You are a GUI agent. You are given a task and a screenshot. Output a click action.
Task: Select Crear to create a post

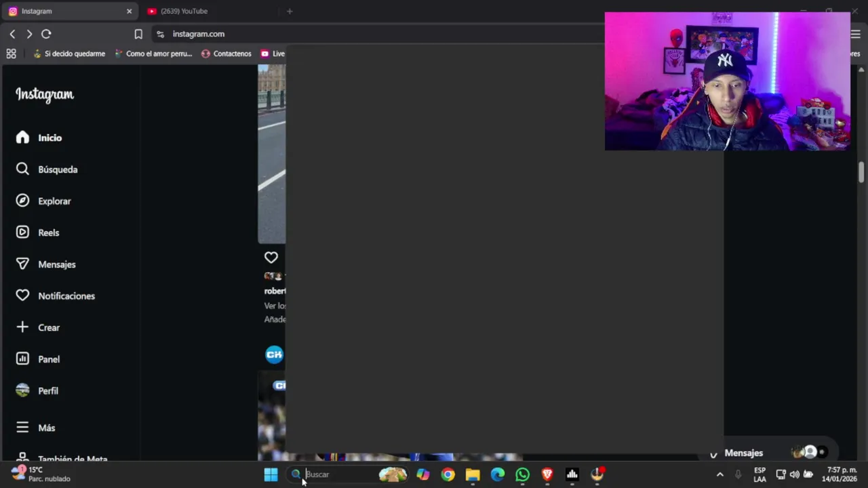pos(38,327)
